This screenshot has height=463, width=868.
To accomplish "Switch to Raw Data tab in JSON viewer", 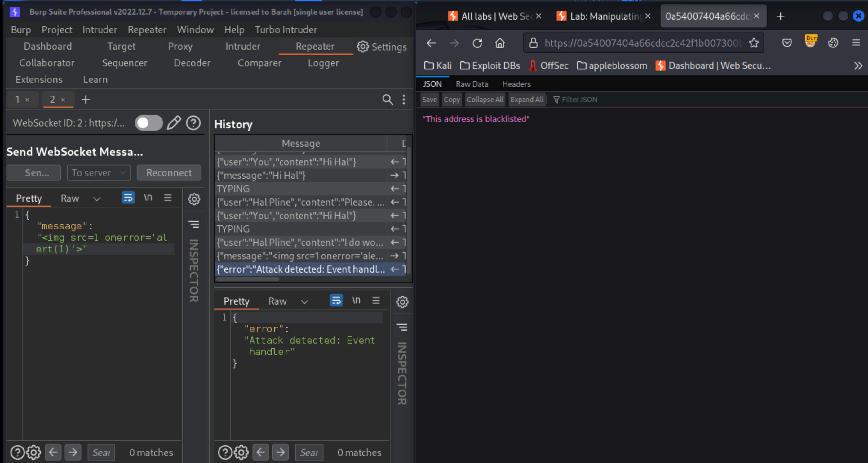I will [472, 84].
